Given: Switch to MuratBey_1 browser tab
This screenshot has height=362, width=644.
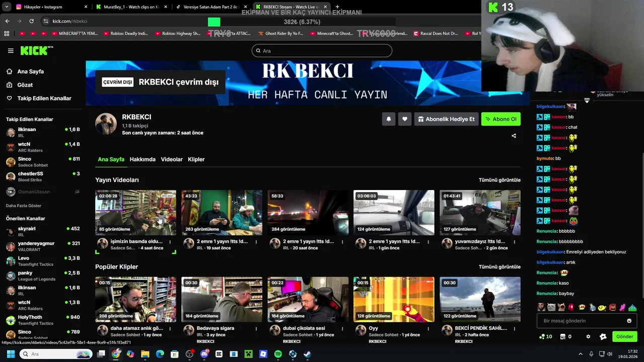Looking at the screenshot, I should [131, 7].
